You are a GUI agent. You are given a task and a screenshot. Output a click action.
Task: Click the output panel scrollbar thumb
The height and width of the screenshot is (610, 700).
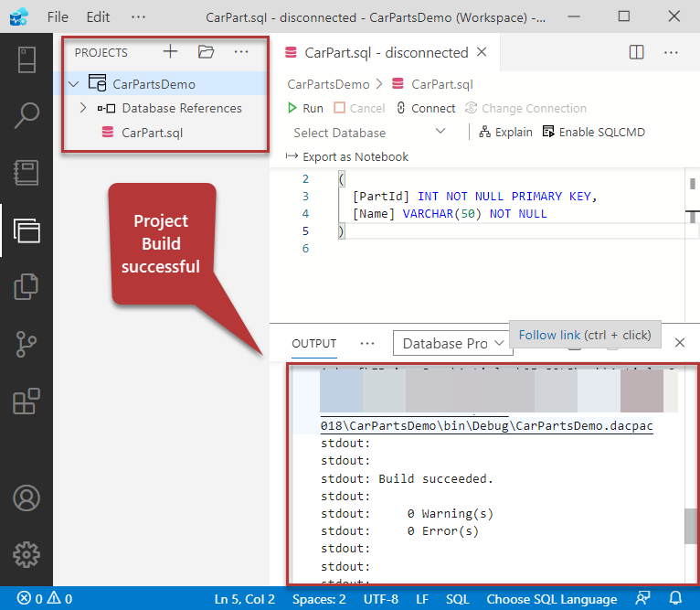(691, 526)
